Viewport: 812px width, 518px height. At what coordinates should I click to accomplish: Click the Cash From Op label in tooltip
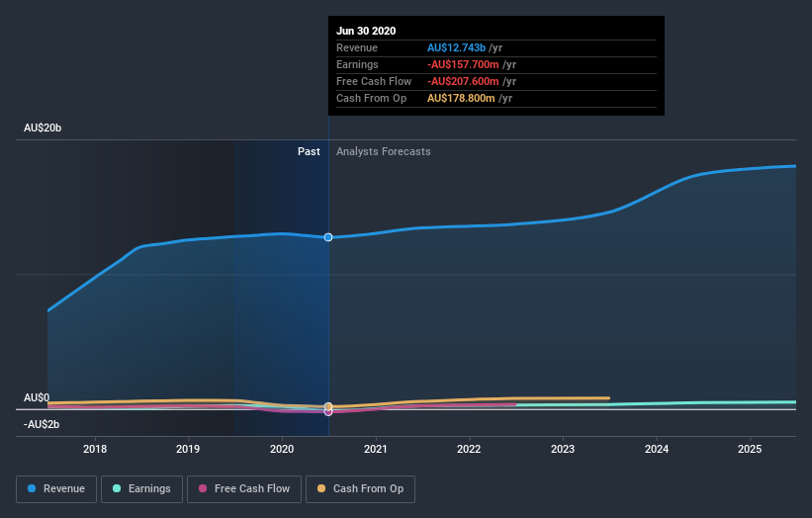pos(371,98)
